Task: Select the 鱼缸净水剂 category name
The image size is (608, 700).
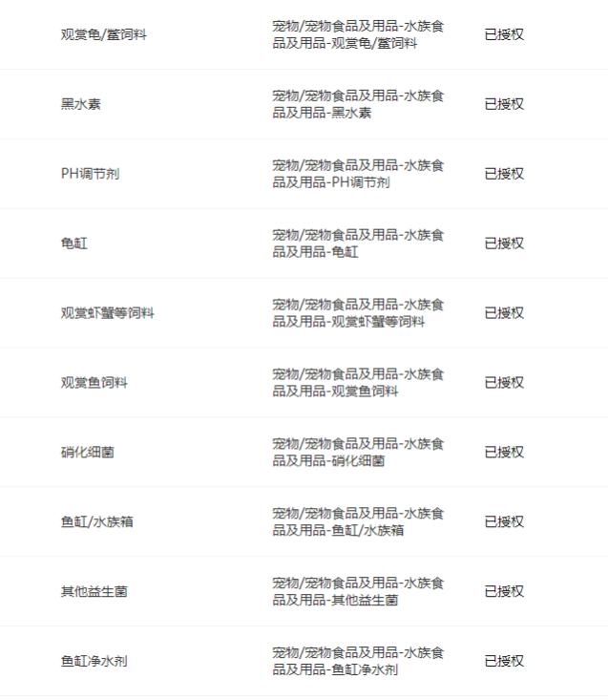Action: pyautogui.click(x=94, y=661)
